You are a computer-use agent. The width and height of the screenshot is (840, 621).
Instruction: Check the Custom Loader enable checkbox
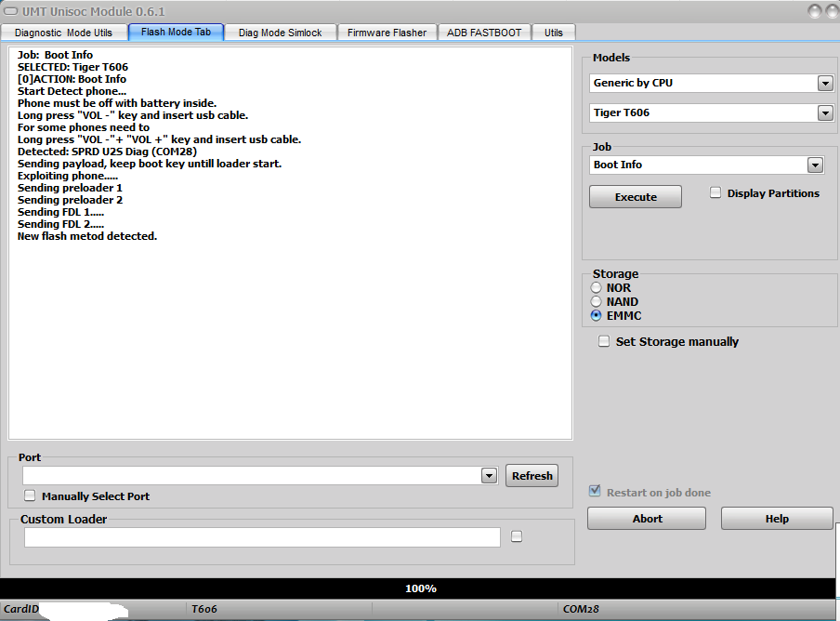point(517,536)
